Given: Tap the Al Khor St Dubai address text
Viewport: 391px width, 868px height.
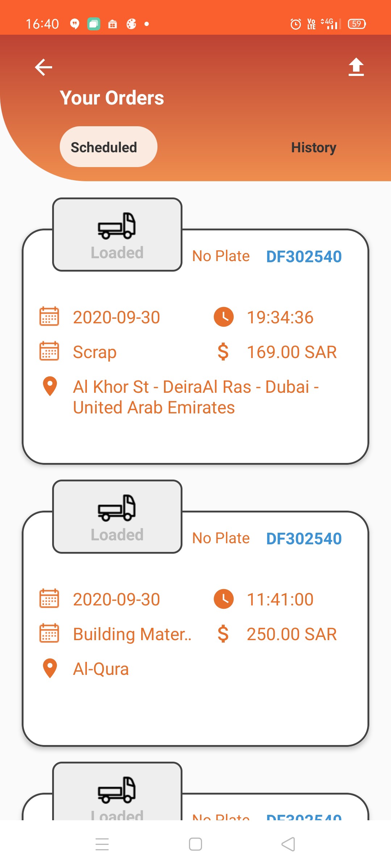Looking at the screenshot, I should [x=195, y=397].
